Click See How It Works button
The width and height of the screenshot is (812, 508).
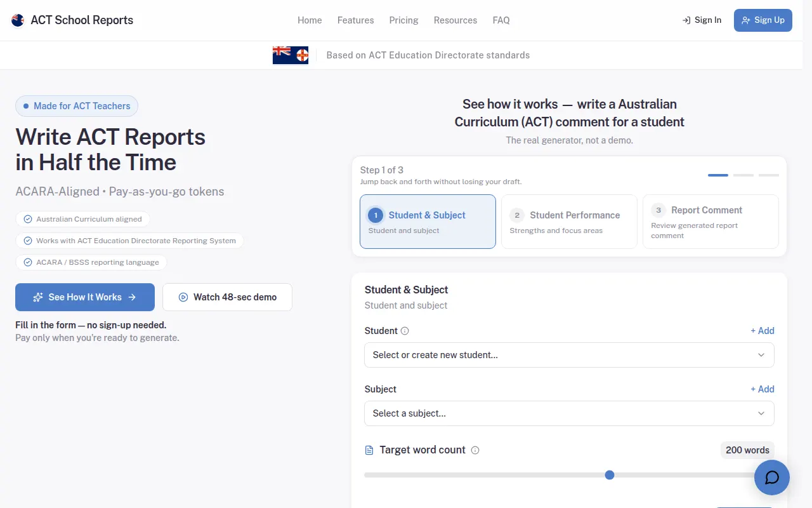(x=85, y=297)
